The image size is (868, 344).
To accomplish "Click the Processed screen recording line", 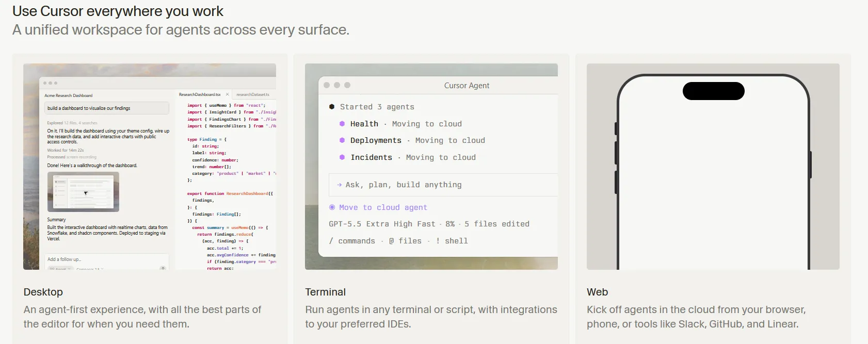I will point(72,157).
